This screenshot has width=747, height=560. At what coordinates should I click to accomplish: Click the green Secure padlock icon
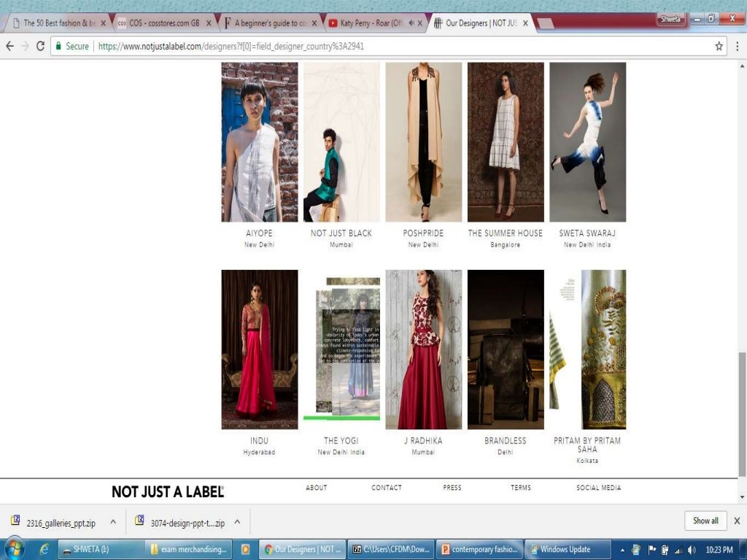[58, 46]
